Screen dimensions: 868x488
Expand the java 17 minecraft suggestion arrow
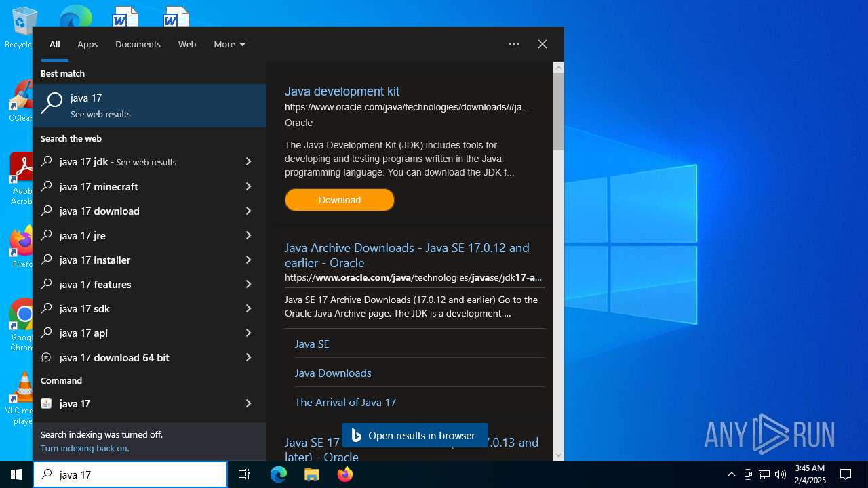(248, 186)
